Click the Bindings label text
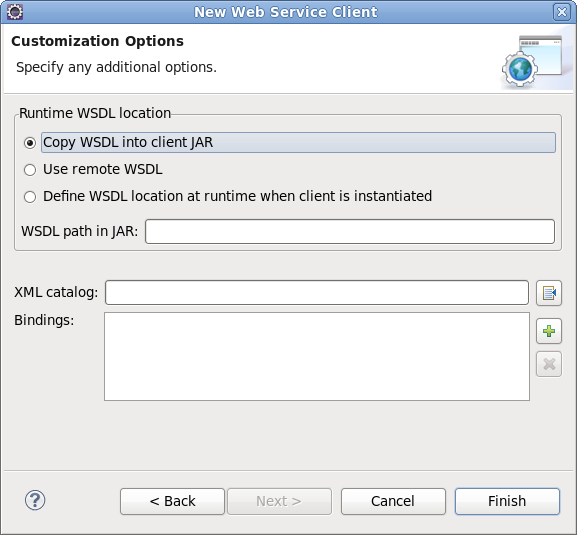Image resolution: width=577 pixels, height=535 pixels. 44,320
